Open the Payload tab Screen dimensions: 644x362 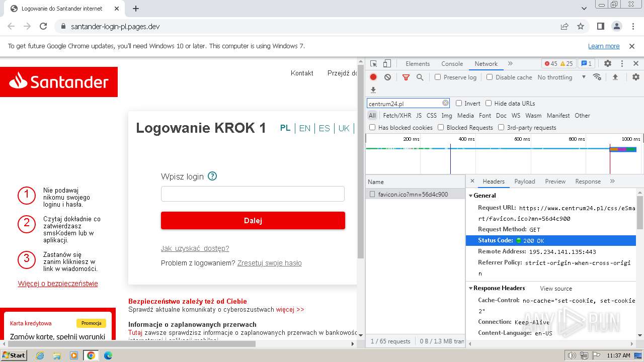pyautogui.click(x=525, y=182)
